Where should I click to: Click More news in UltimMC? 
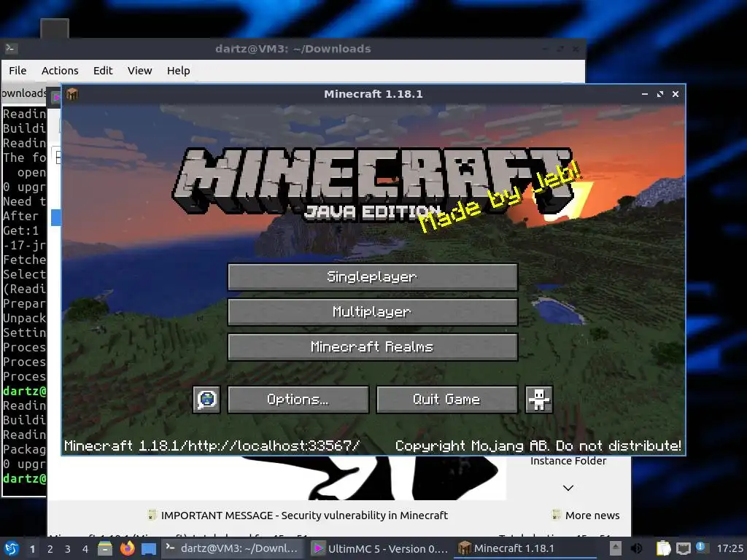tap(592, 516)
